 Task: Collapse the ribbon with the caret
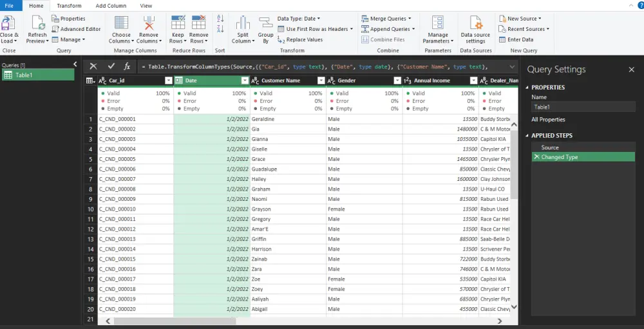tap(631, 6)
